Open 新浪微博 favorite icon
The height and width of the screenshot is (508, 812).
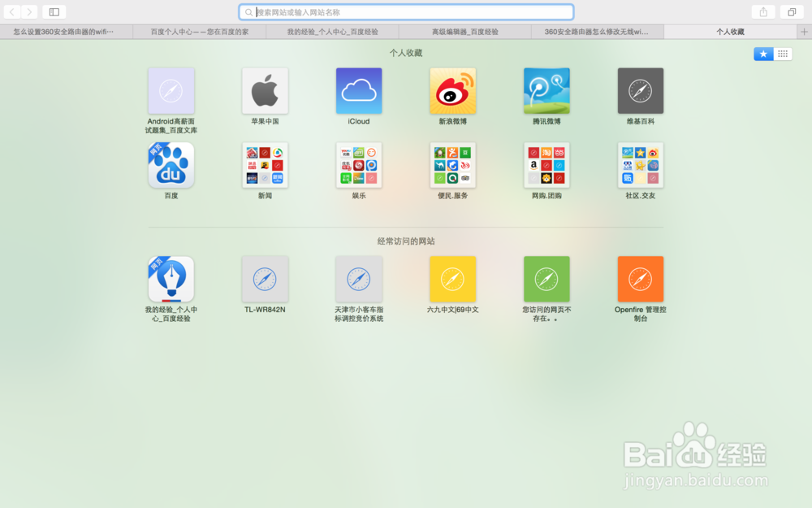tap(452, 91)
